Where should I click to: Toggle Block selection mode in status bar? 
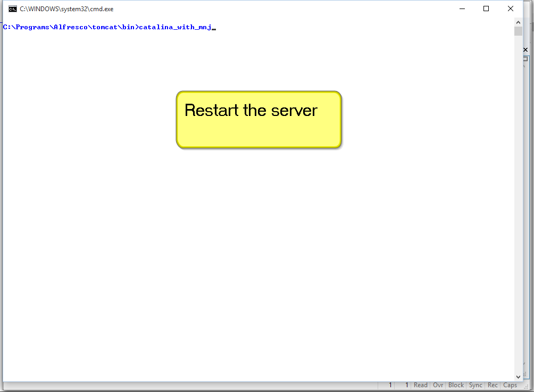click(456, 385)
